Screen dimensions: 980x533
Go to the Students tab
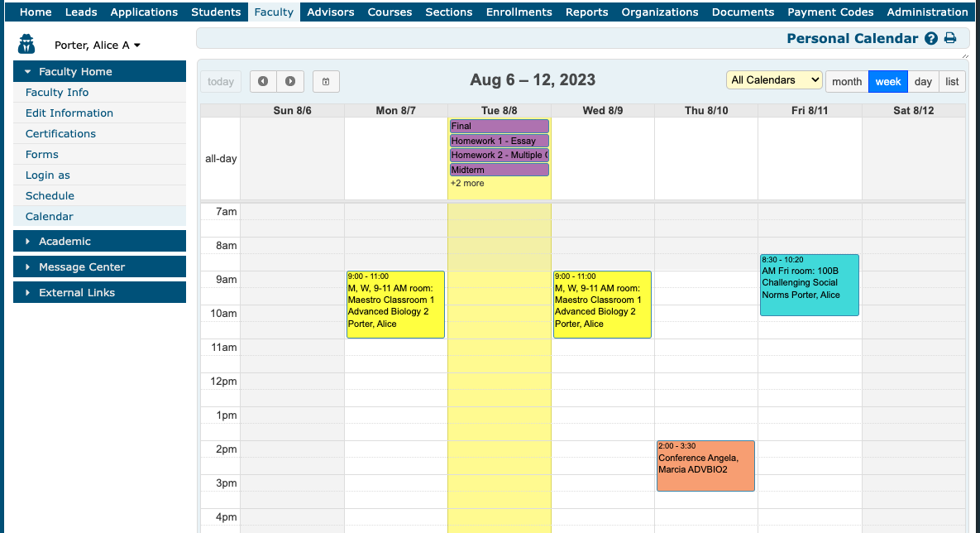[216, 12]
